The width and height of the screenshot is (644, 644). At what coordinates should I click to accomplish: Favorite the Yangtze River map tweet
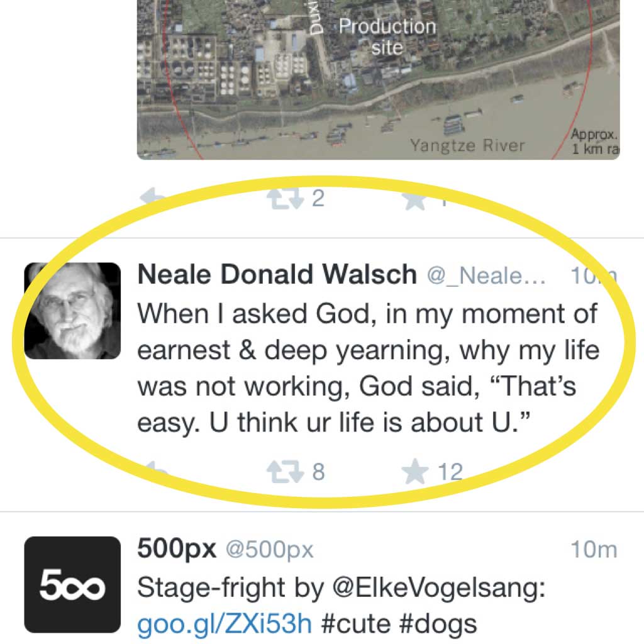point(415,199)
